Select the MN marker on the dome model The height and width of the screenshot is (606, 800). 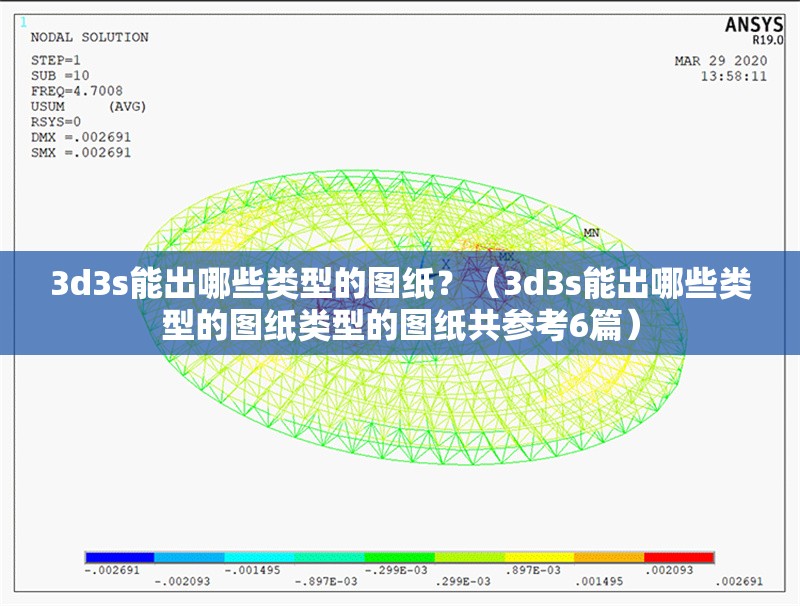point(590,232)
